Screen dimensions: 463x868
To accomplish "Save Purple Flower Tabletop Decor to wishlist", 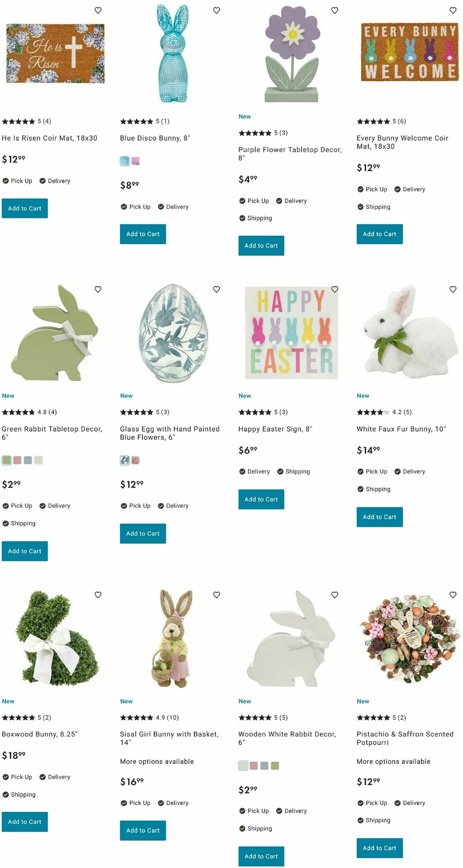I will click(x=335, y=10).
